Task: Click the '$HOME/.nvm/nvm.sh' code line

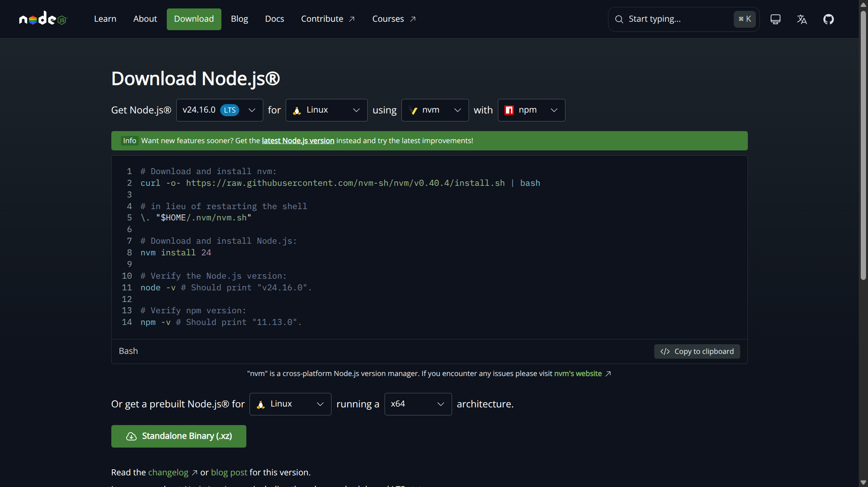Action: click(x=196, y=218)
